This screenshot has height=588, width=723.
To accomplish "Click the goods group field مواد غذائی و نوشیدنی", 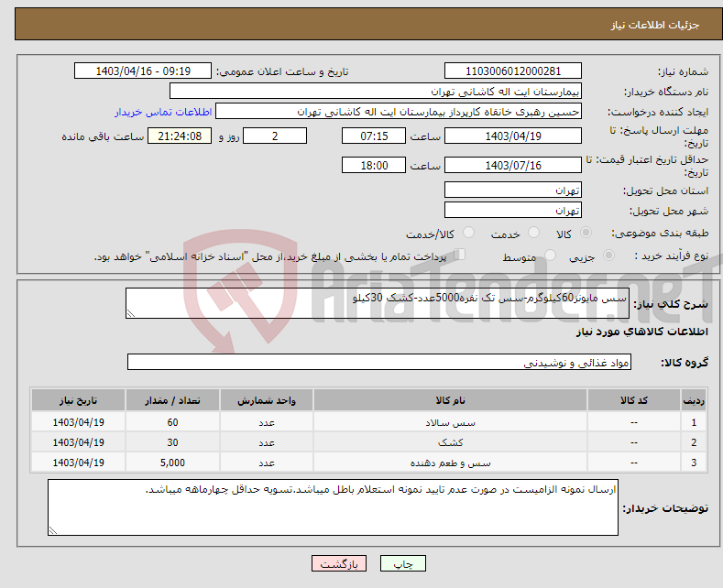I will (x=379, y=362).
